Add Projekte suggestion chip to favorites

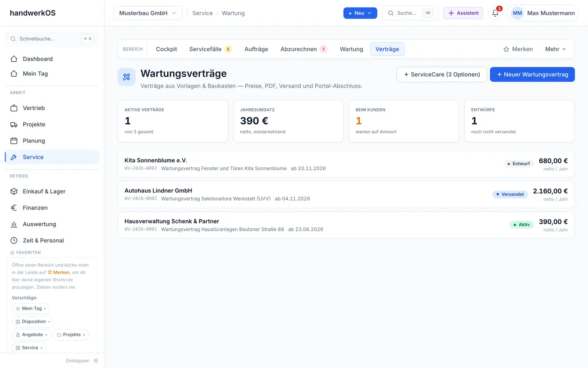(x=71, y=335)
